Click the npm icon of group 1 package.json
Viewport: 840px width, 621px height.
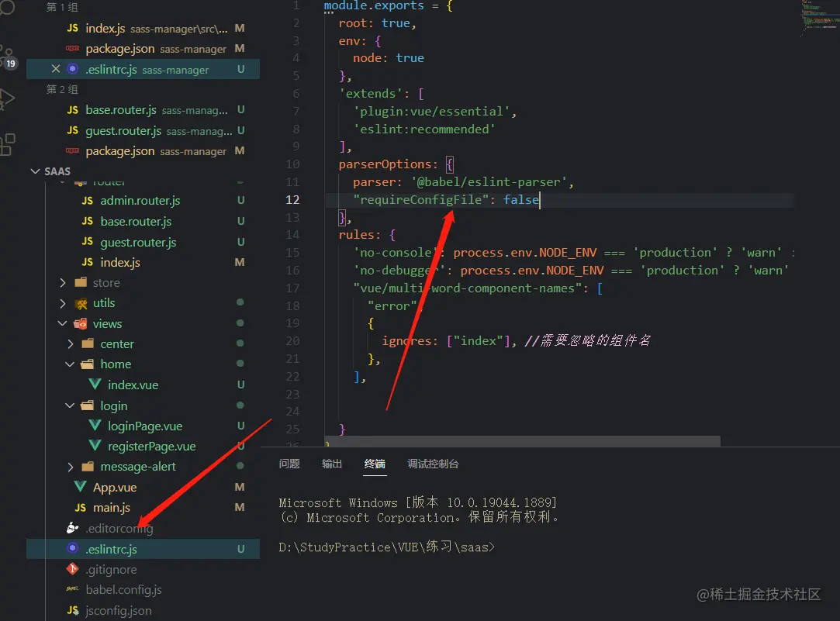[72, 48]
